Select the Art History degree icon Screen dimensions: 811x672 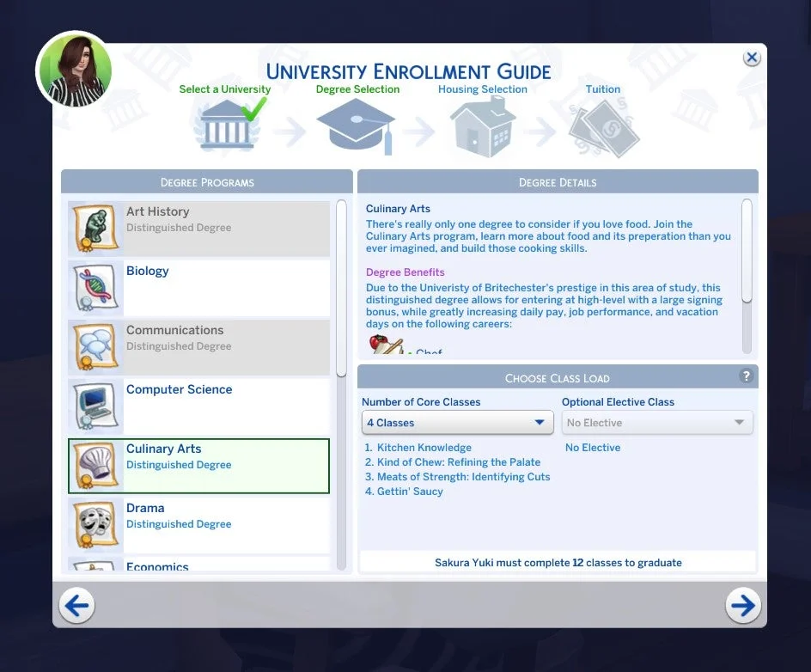pyautogui.click(x=95, y=228)
